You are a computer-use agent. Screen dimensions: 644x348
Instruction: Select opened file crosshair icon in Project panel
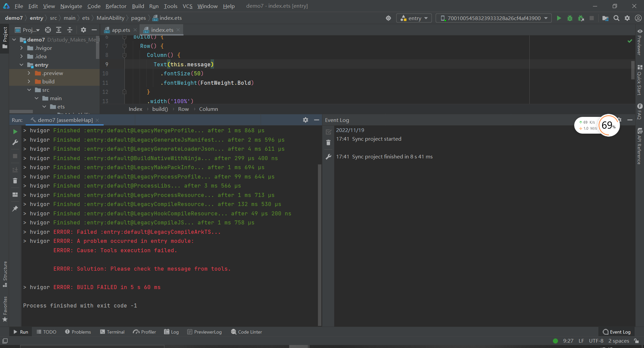point(48,30)
